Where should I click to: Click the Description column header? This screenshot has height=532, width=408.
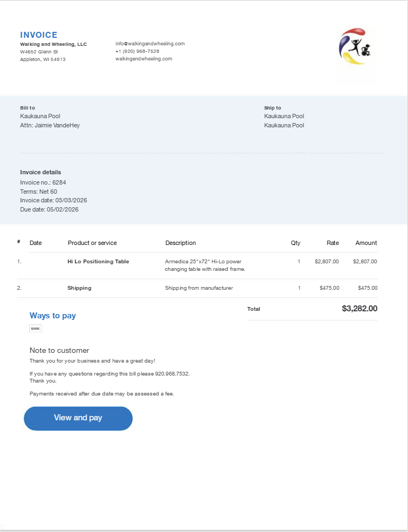click(181, 243)
